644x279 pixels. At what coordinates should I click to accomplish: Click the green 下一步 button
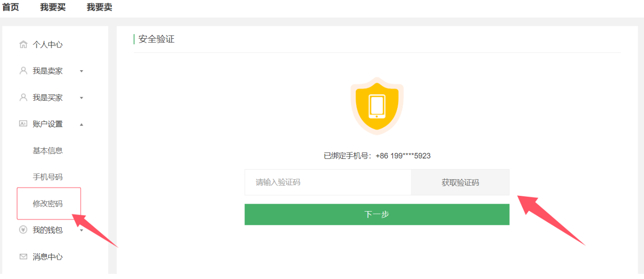click(x=376, y=214)
